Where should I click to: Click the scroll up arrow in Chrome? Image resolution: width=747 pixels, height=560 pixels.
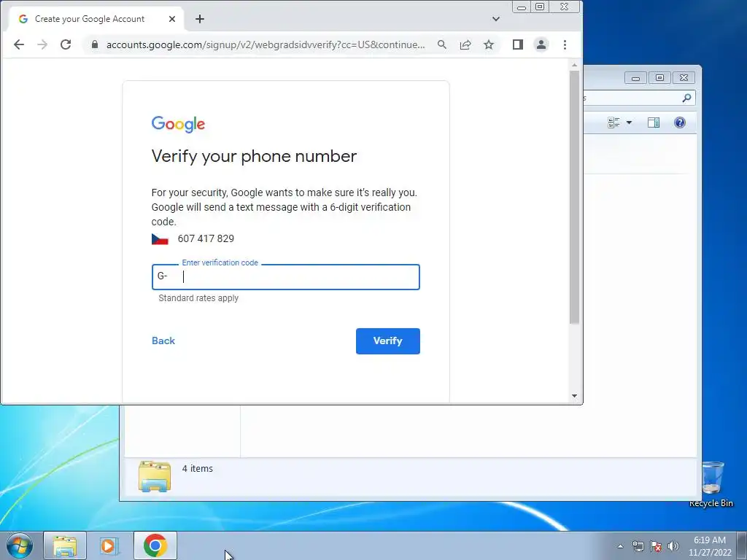pyautogui.click(x=575, y=65)
